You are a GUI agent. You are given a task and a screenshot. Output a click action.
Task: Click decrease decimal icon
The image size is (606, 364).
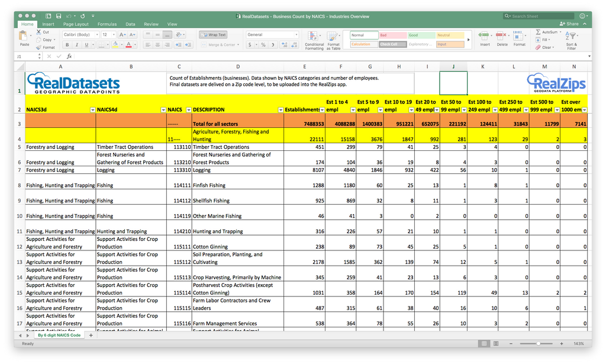pos(295,45)
